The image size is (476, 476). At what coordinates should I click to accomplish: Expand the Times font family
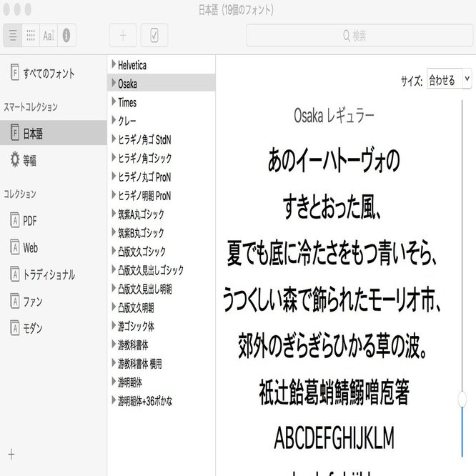click(x=114, y=101)
